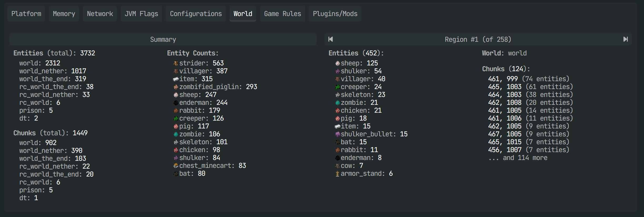The image size is (644, 217).
Task: Click the shulker_bullet icon in region entities
Action: (337, 134)
